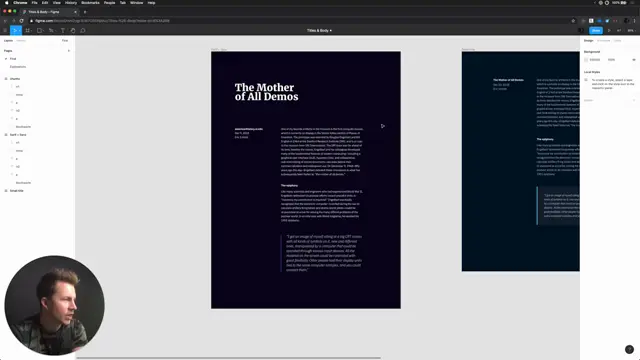Viewport: 640px width, 360px height.
Task: Reload the page in Chrome
Action: click(21, 20)
